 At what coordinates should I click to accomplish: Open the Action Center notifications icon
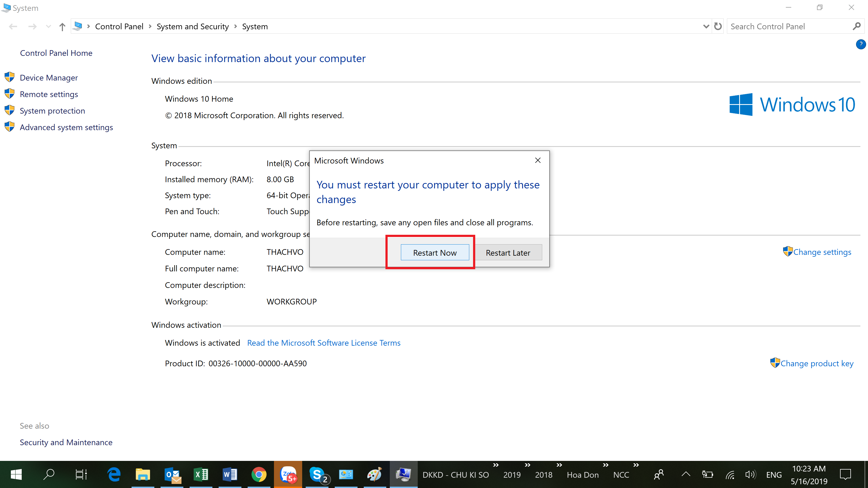(x=845, y=474)
